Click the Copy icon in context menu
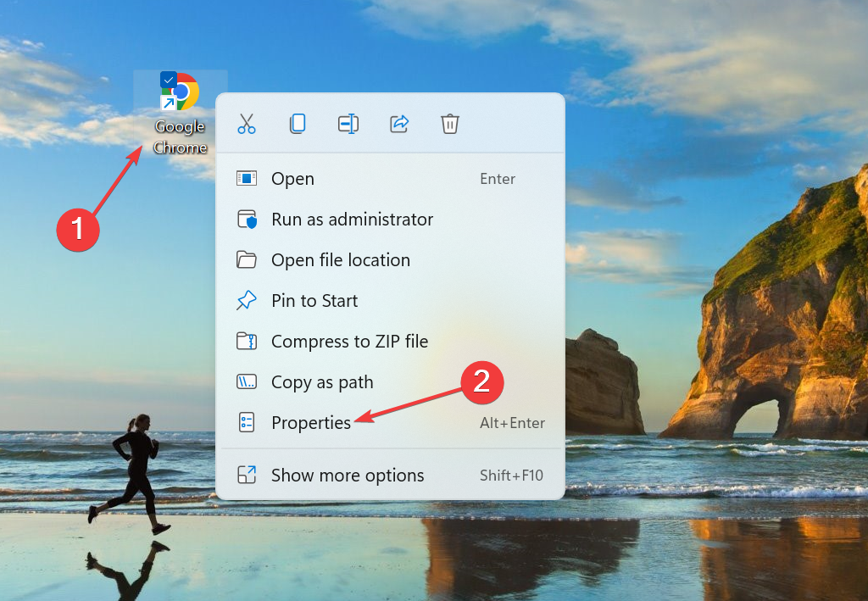This screenshot has width=868, height=601. coord(298,124)
